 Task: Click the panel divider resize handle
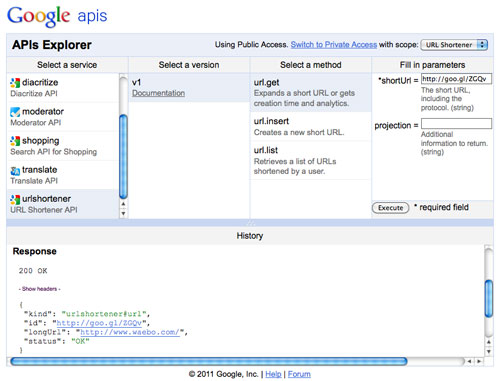coord(250,223)
